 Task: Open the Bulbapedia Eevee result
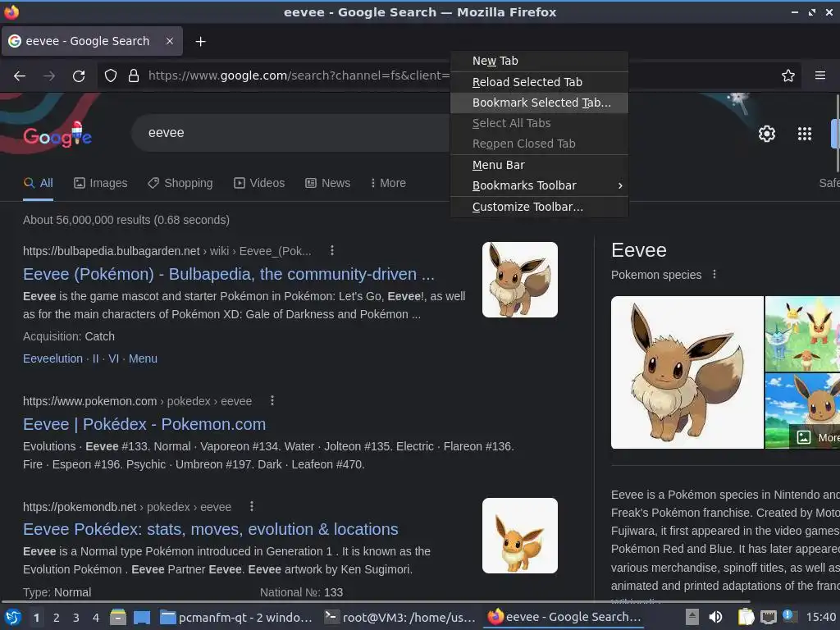229,274
